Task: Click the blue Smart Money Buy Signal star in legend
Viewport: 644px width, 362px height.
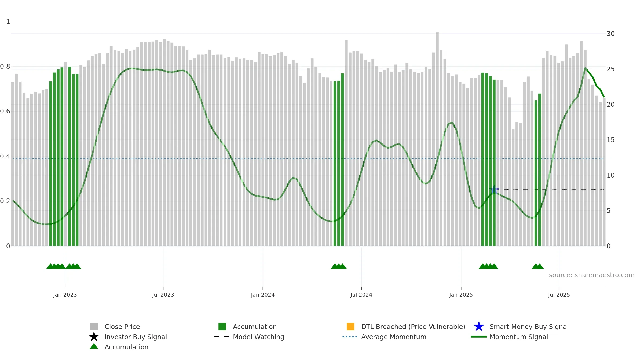Action: [479, 326]
